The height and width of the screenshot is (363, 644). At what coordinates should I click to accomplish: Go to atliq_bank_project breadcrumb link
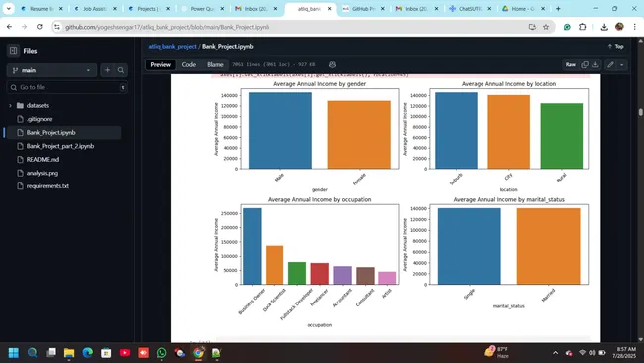172,46
